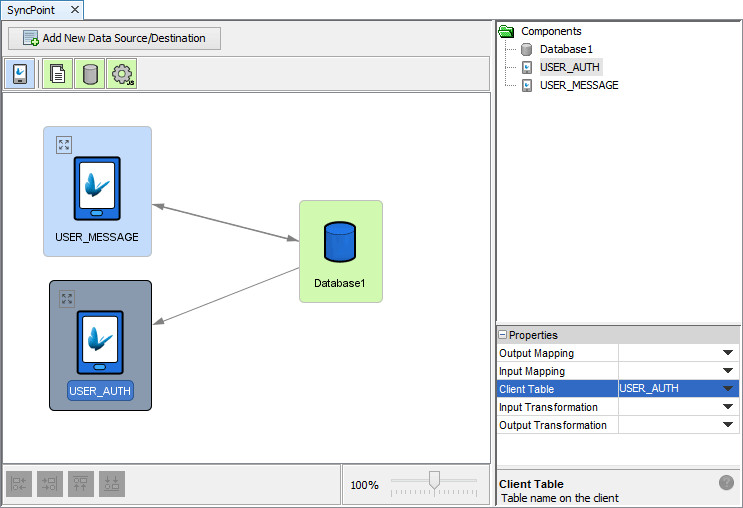Select the Database1 node on canvas
The image size is (743, 508).
[340, 251]
